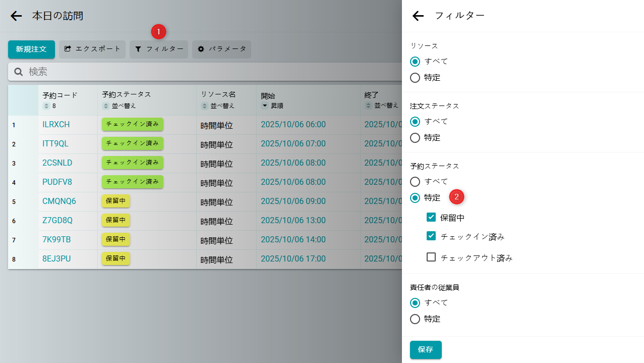644x363 pixels.
Task: Click the sort icon under 予約コード column
Action: [x=46, y=106]
